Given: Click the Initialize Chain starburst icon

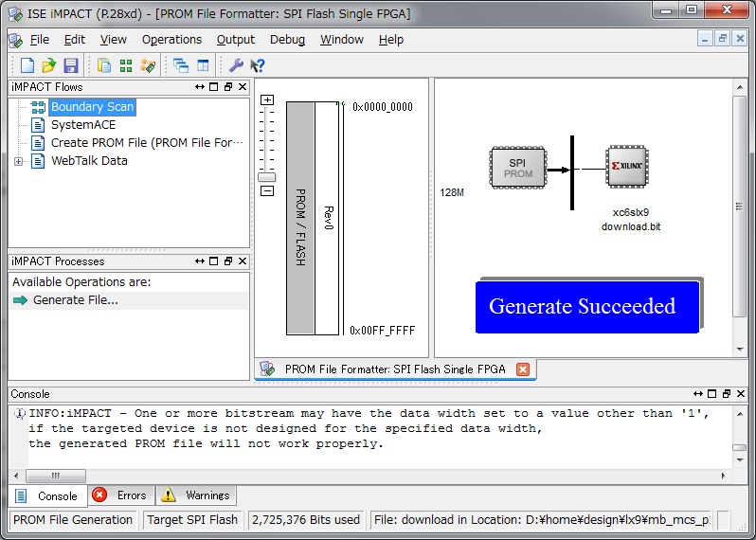Looking at the screenshot, I should coord(148,65).
